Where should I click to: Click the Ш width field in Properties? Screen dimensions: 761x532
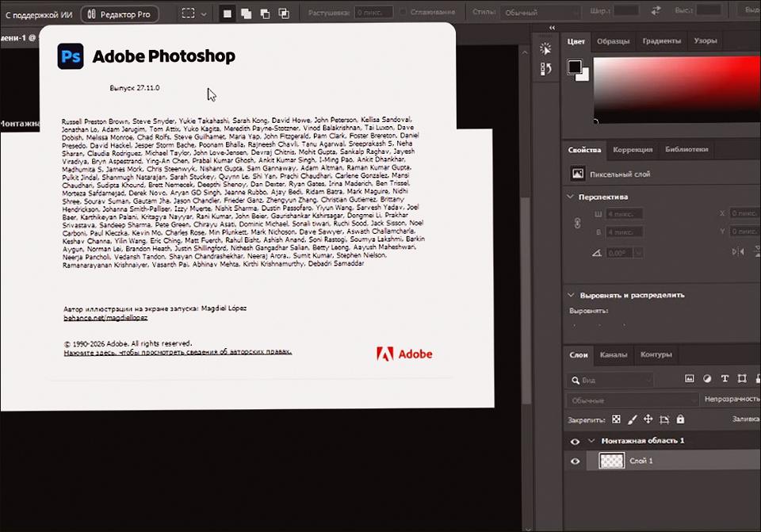[625, 214]
